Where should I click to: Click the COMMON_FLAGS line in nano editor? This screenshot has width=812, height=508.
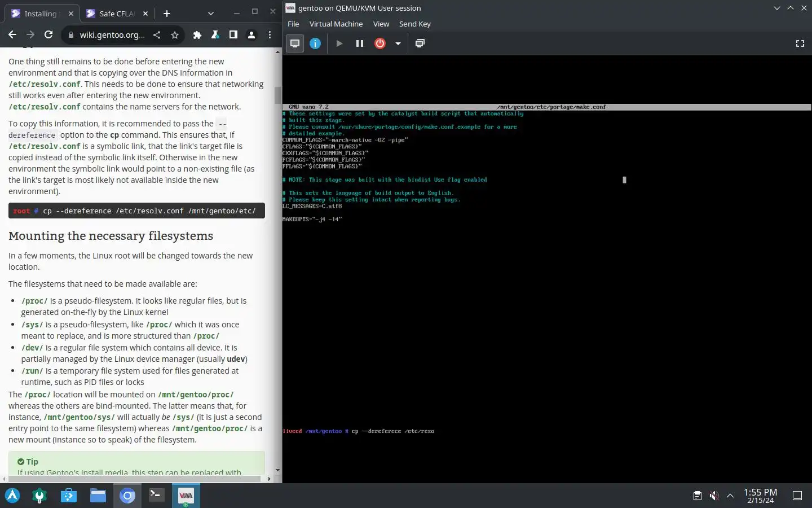tap(345, 140)
